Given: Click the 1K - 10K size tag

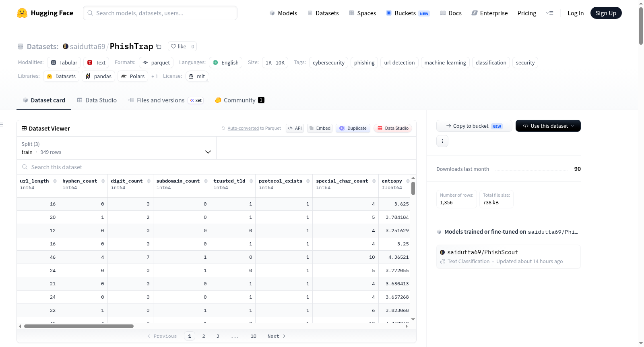Looking at the screenshot, I should click(275, 62).
